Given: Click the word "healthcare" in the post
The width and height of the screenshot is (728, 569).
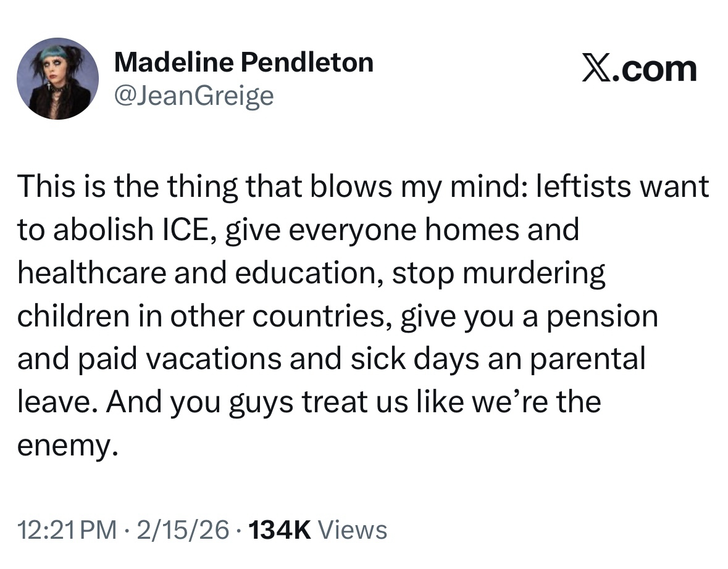Looking at the screenshot, I should click(x=90, y=273).
